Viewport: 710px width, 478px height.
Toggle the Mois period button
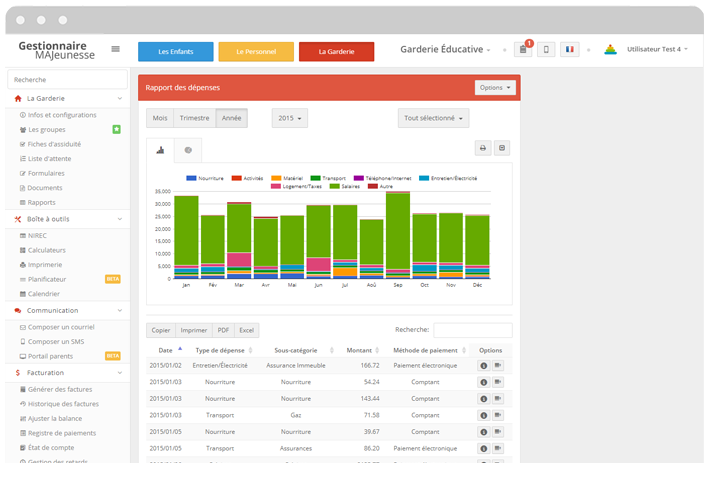pyautogui.click(x=159, y=118)
